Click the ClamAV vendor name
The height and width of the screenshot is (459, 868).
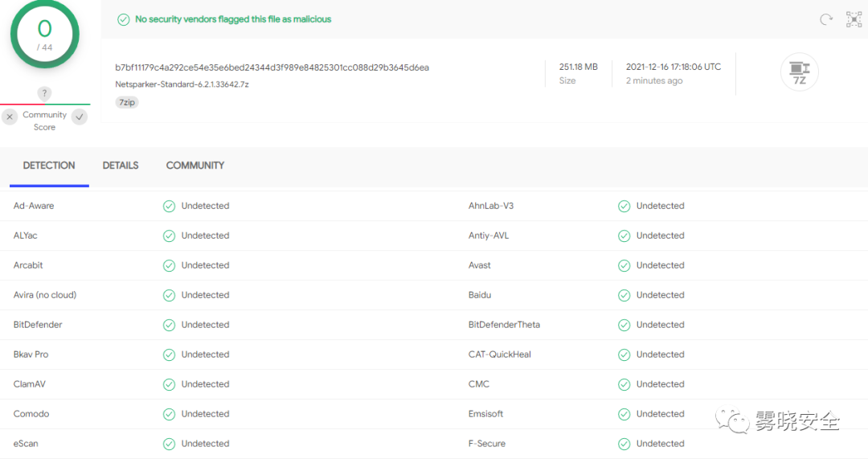click(30, 384)
